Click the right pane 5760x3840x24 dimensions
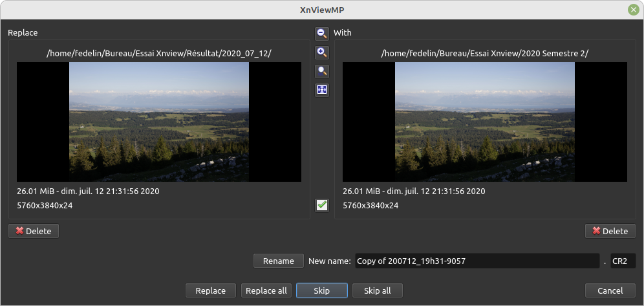The width and height of the screenshot is (644, 306). coord(370,205)
